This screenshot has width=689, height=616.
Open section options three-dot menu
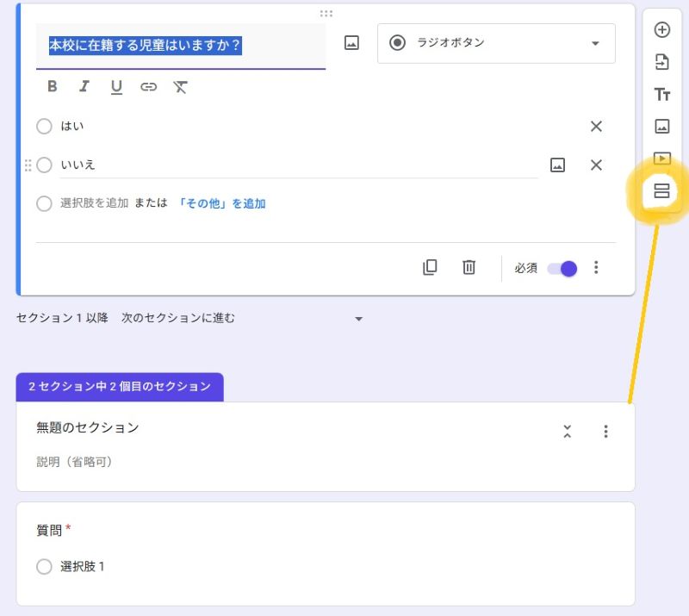click(x=605, y=432)
